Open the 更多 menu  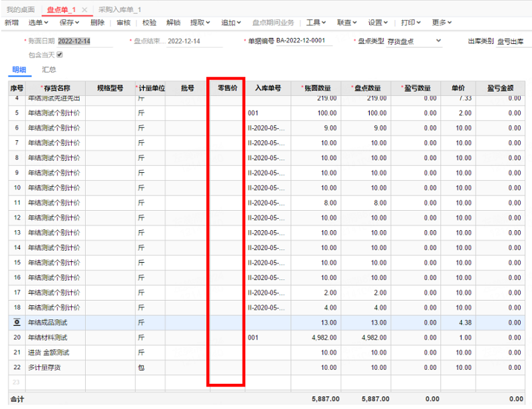[442, 23]
